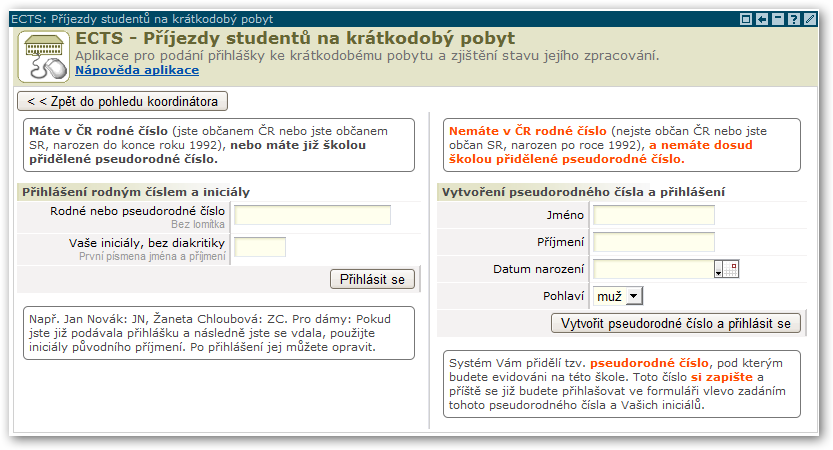Click into the Jméno input field
This screenshot has height=450, width=833.
654,215
